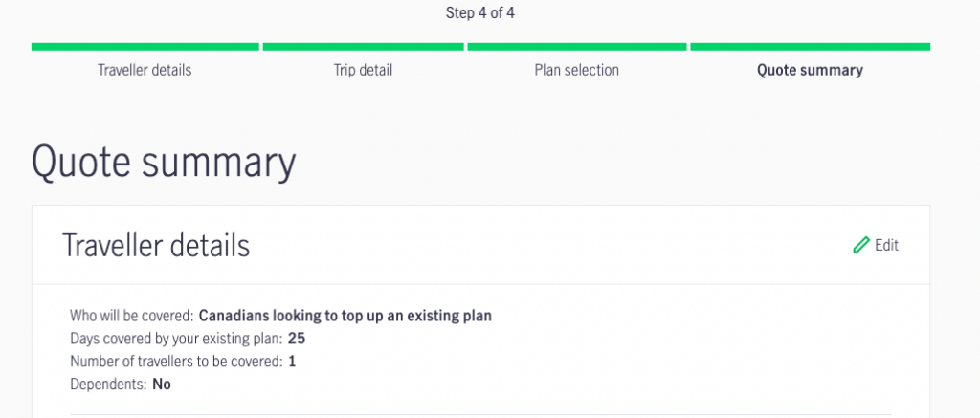
Task: Click the 'Step 4 of 4' indicator
Action: click(480, 13)
